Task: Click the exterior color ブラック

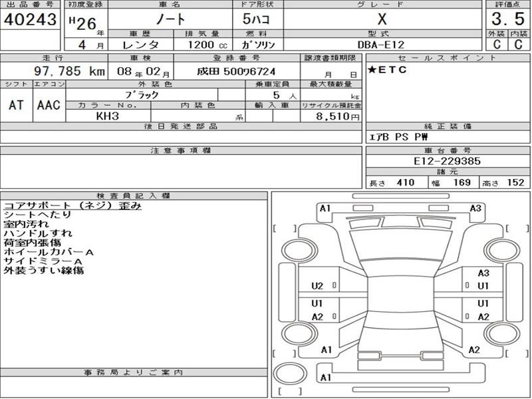Action: (x=142, y=94)
